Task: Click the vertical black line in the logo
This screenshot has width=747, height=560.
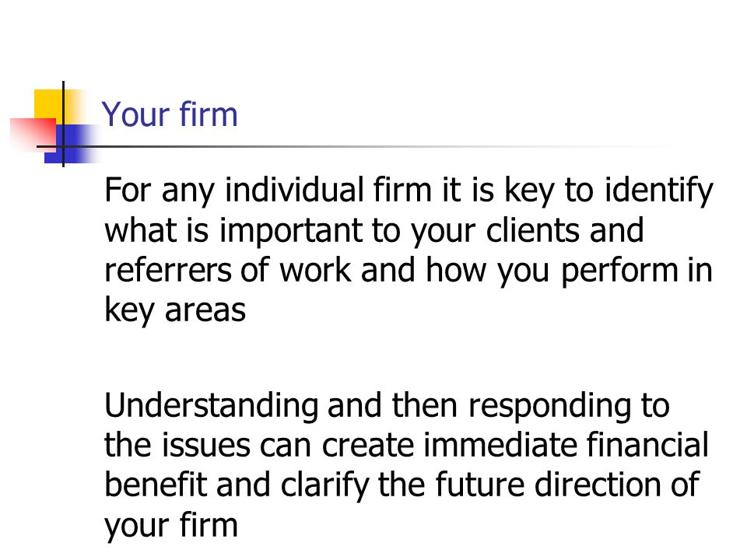Action: [x=63, y=124]
